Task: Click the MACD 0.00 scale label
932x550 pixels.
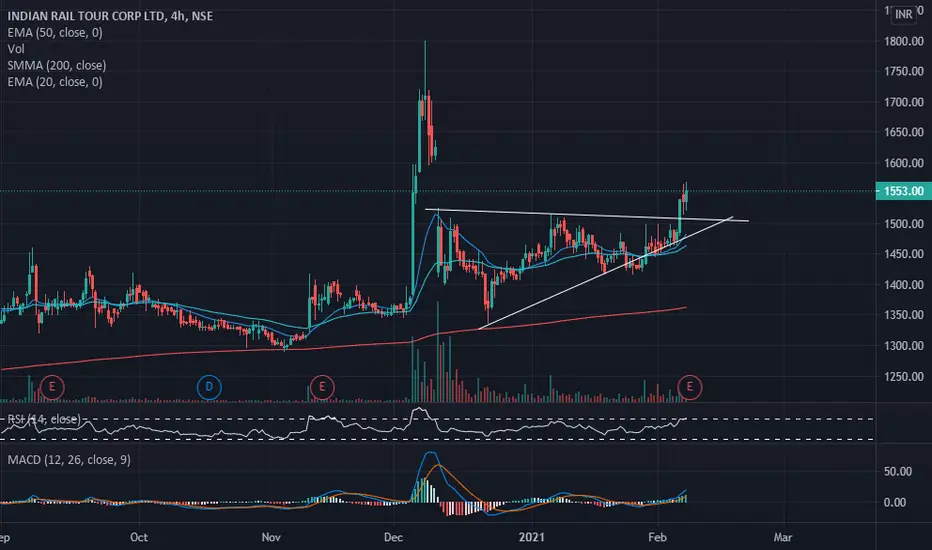Action: point(895,502)
